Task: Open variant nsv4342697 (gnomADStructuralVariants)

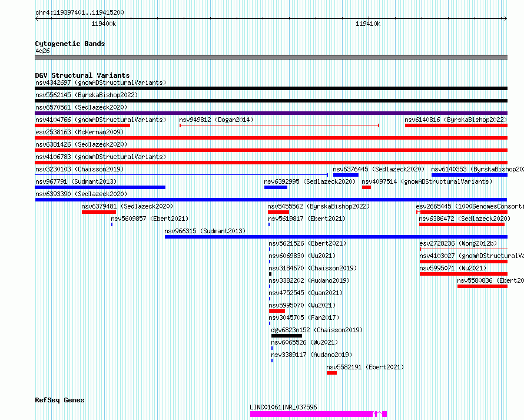Action: [101, 82]
